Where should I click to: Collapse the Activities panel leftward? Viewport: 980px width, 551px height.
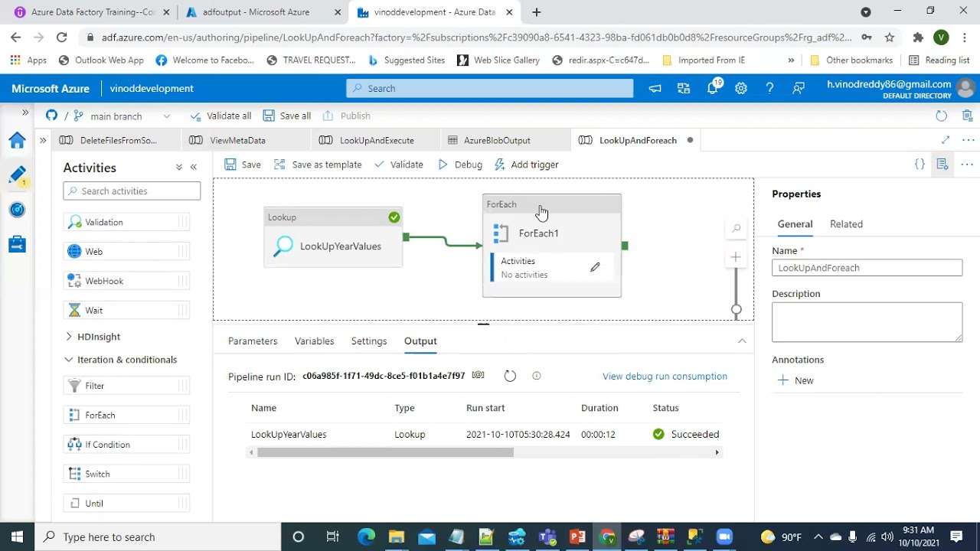coord(194,167)
